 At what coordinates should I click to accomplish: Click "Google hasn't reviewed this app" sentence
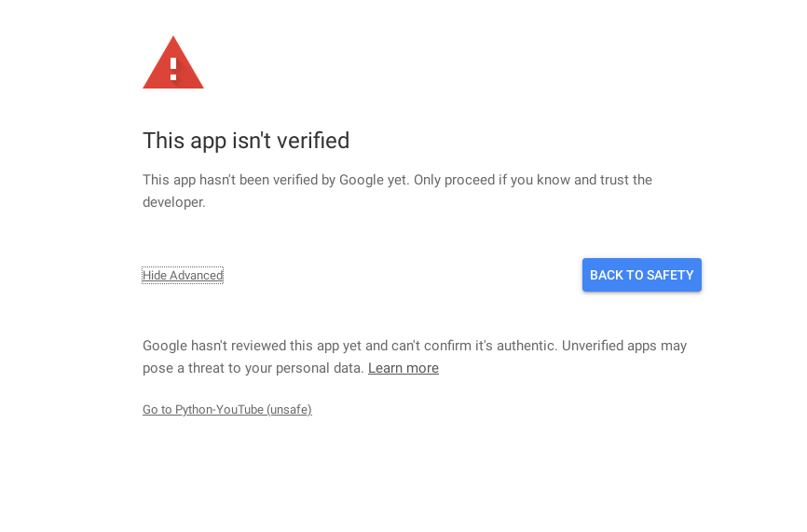tap(349, 346)
